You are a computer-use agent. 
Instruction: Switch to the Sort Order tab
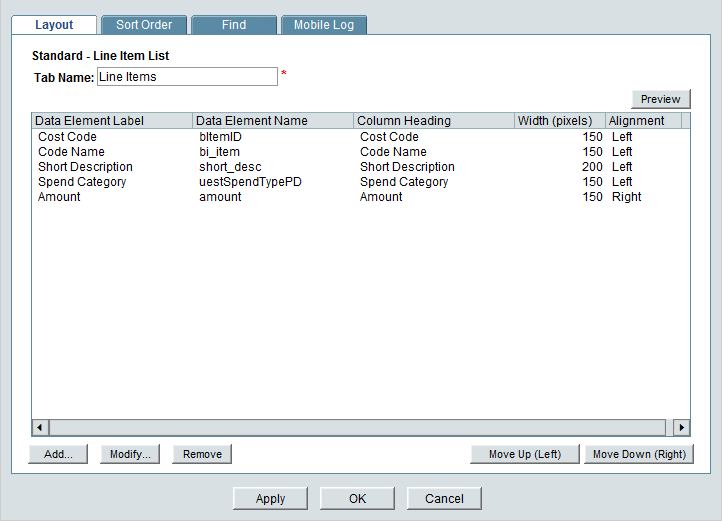pos(144,25)
